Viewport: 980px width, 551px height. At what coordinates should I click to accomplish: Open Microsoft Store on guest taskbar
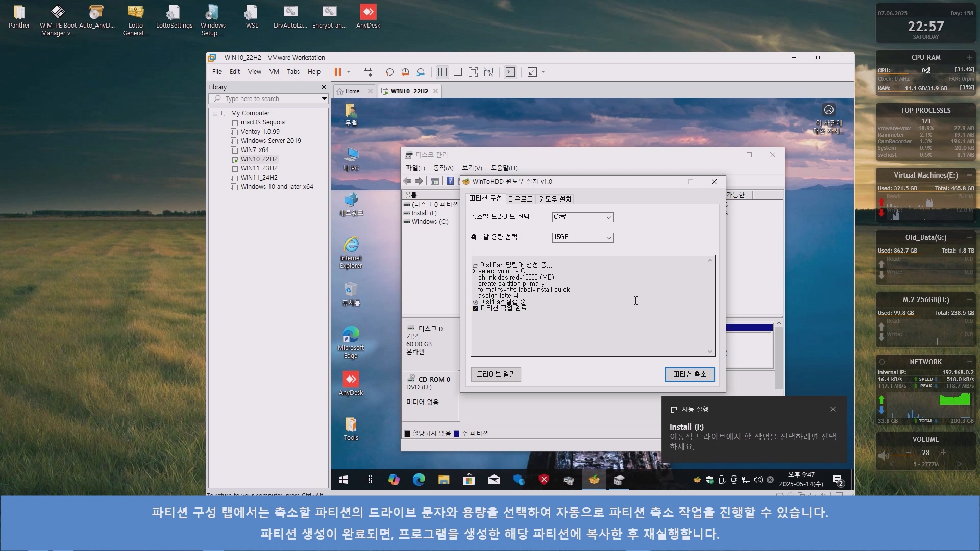tap(469, 480)
